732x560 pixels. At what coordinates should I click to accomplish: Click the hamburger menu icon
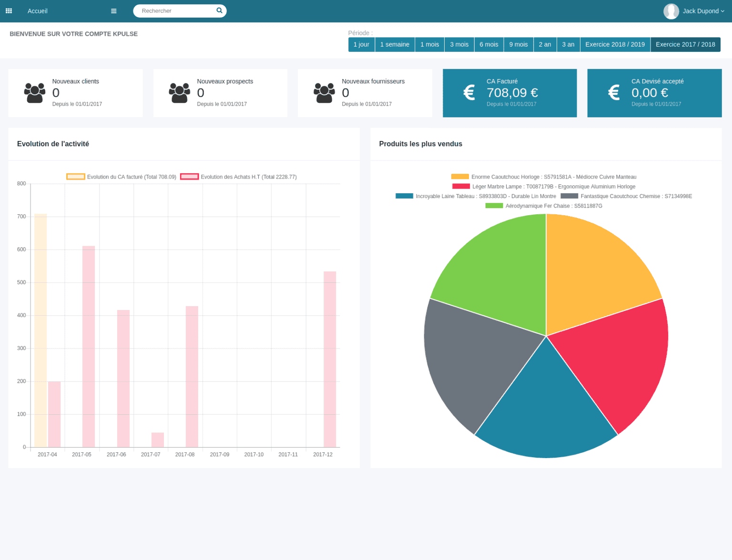coord(113,10)
